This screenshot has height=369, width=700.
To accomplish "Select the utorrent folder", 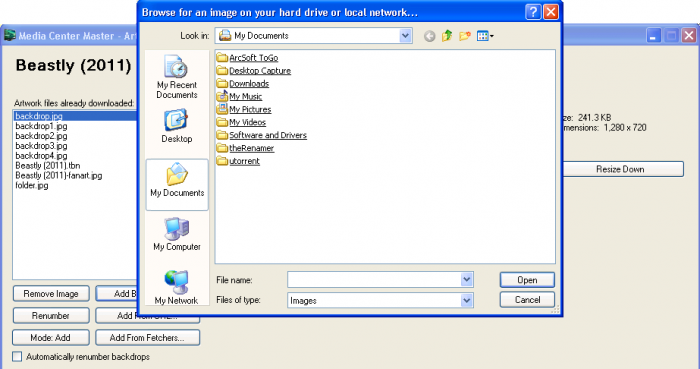I will [x=238, y=161].
